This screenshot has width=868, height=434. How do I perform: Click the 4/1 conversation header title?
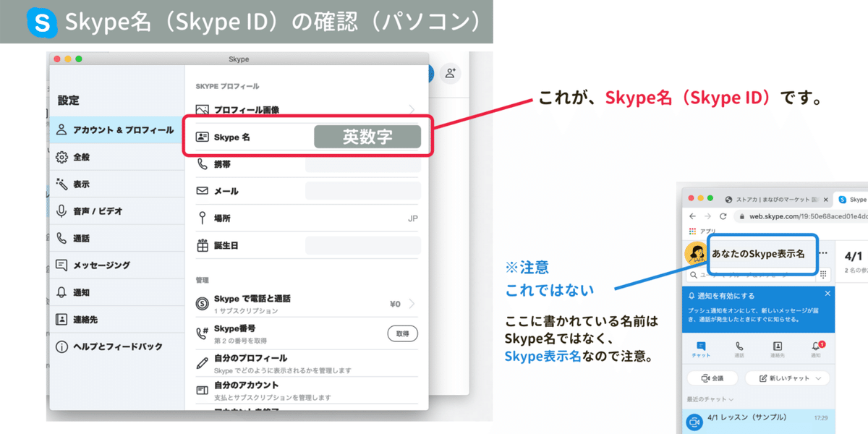tap(854, 256)
